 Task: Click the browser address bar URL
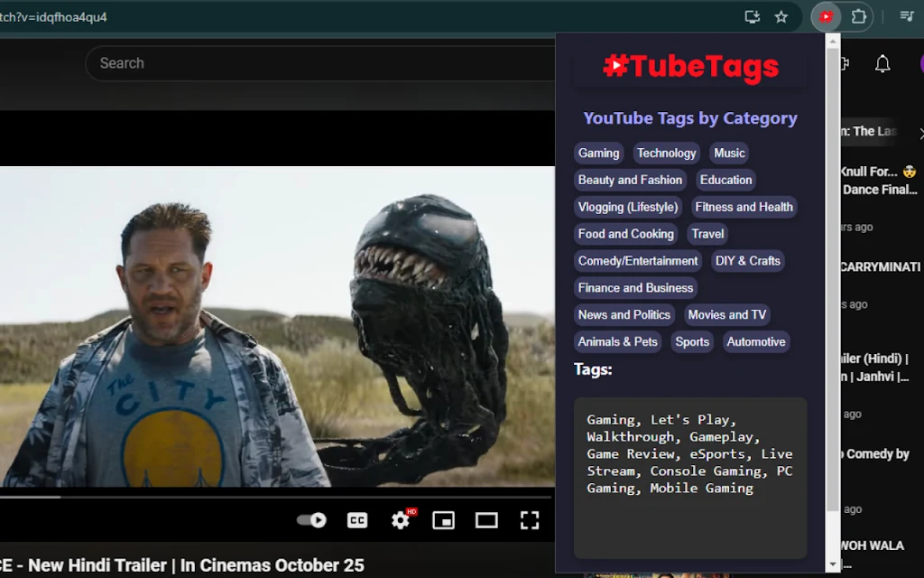pos(53,17)
